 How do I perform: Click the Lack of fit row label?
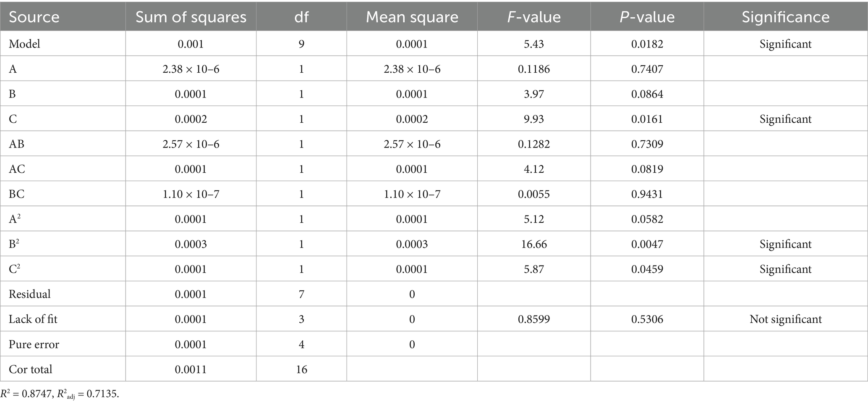33,319
